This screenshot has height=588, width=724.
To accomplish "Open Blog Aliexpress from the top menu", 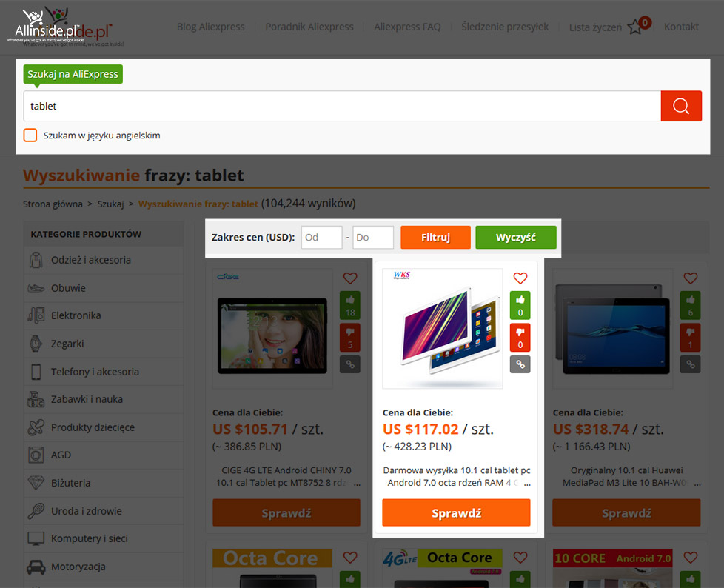I will pos(210,27).
